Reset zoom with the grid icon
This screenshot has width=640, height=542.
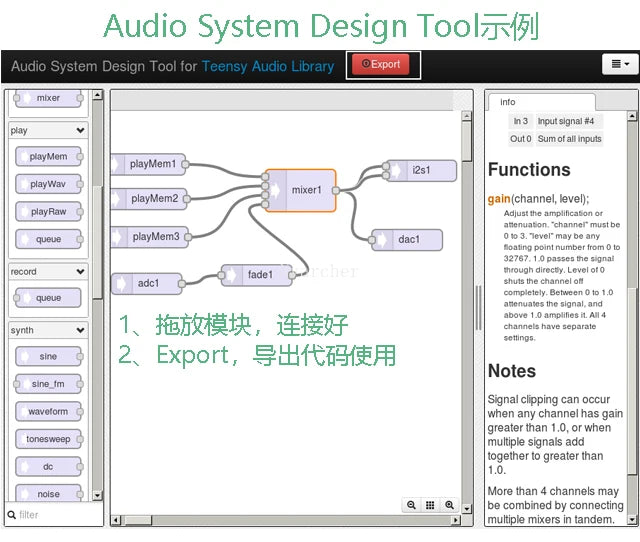tap(430, 506)
